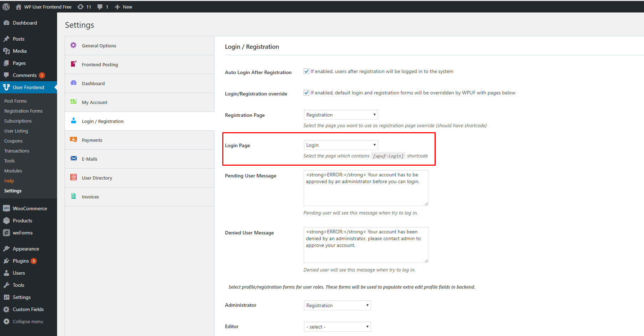
Task: Switch to My Account tab
Action: (x=140, y=102)
